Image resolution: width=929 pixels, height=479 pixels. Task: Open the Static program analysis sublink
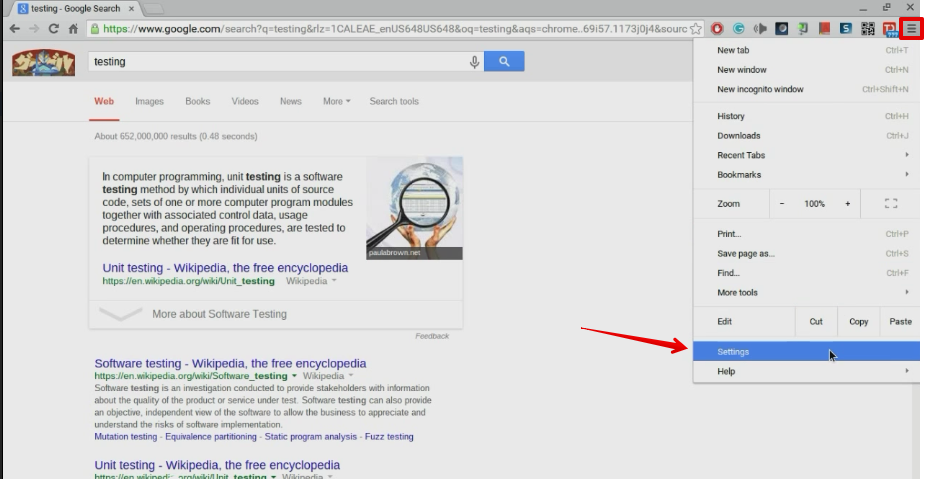click(x=310, y=437)
